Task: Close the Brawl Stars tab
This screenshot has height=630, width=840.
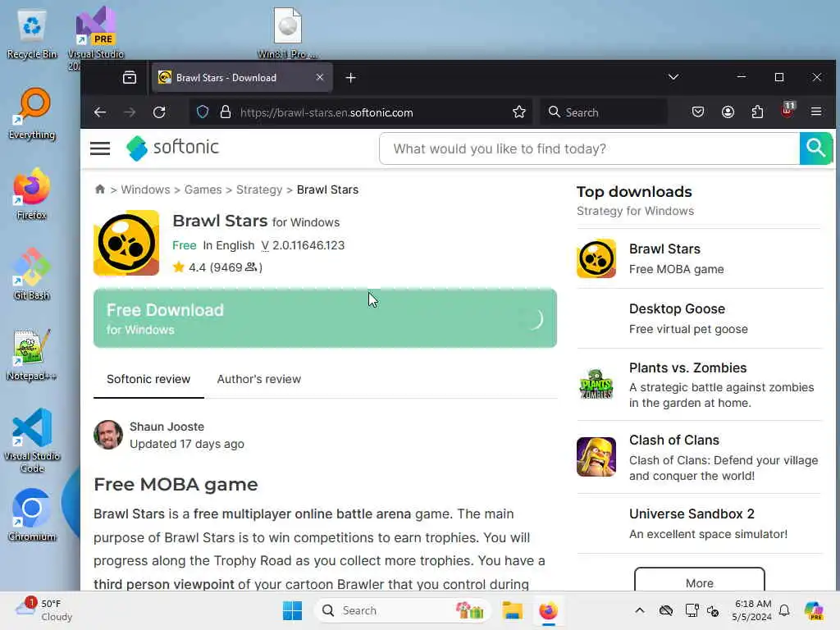Action: pos(320,77)
